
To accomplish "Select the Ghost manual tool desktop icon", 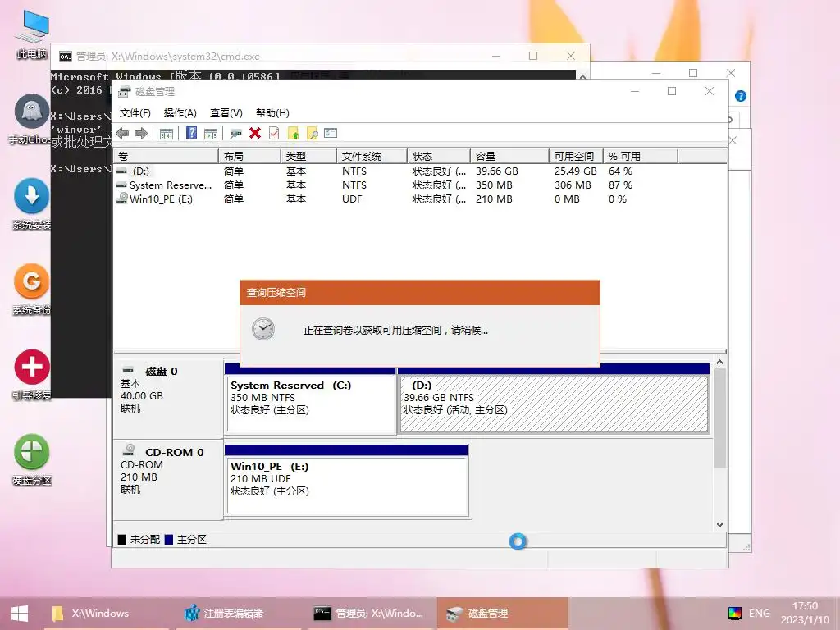I will coord(32,120).
